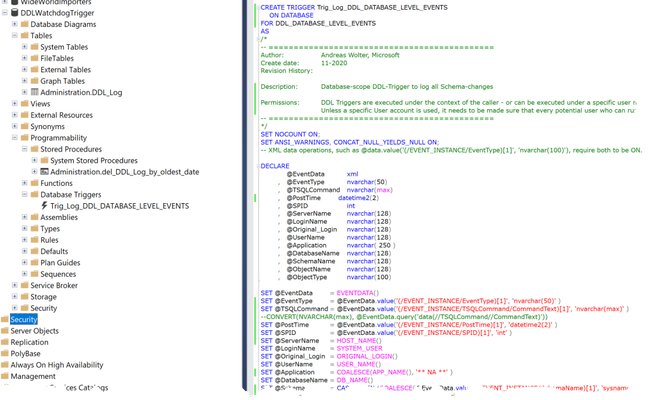Select Trig_Log_DDL_DATABASE_LEVEL_EVENTS in the tree
Screen dimensions: 650x400
pos(119,206)
